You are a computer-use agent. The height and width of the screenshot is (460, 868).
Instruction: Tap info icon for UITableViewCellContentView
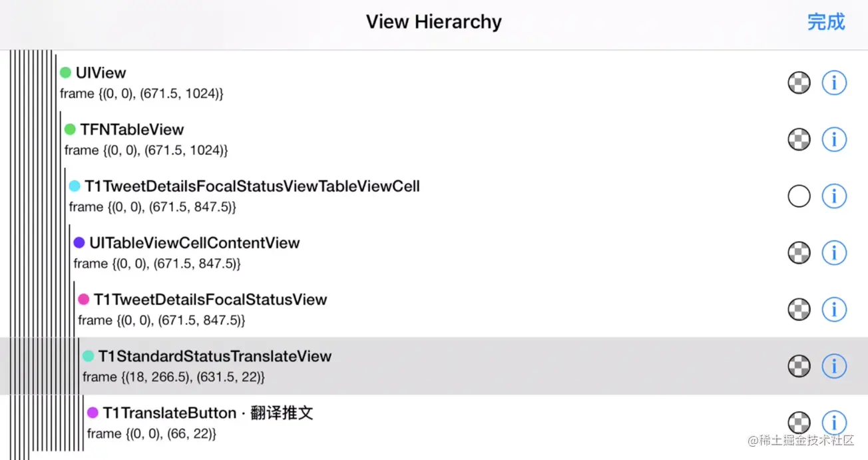coord(834,252)
